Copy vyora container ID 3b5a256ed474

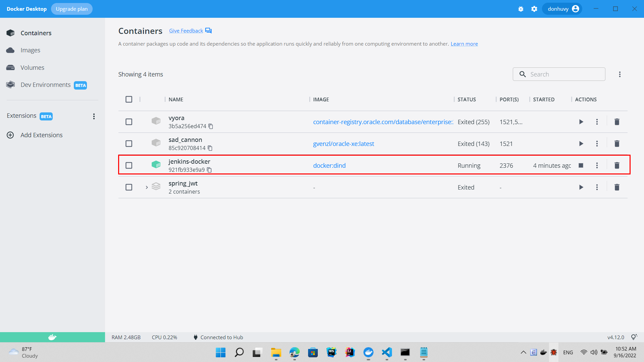pos(211,126)
